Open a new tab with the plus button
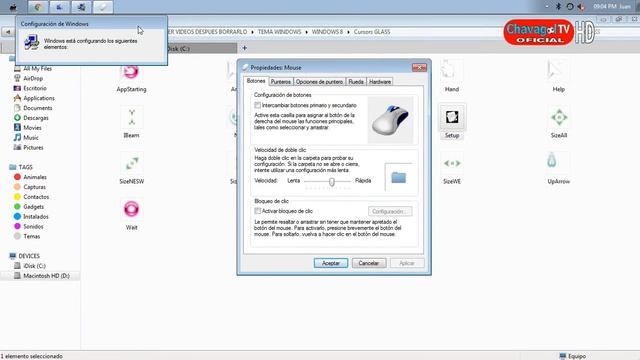Viewport: 640px width, 360px height. pyautogui.click(x=244, y=48)
